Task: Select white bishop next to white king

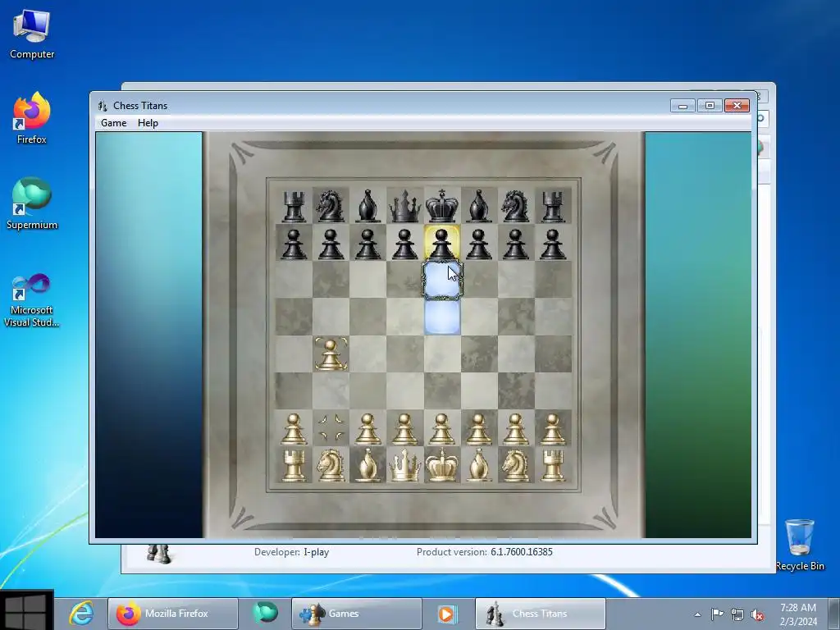Action: coord(478,465)
